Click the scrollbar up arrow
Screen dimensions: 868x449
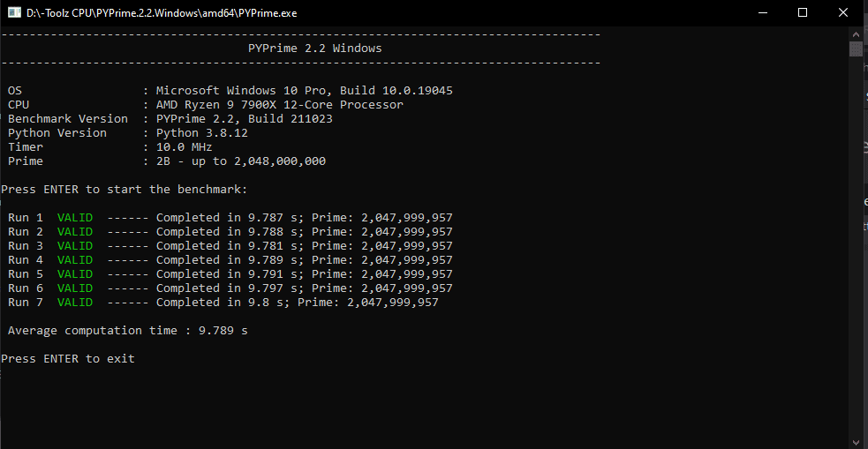pos(855,34)
